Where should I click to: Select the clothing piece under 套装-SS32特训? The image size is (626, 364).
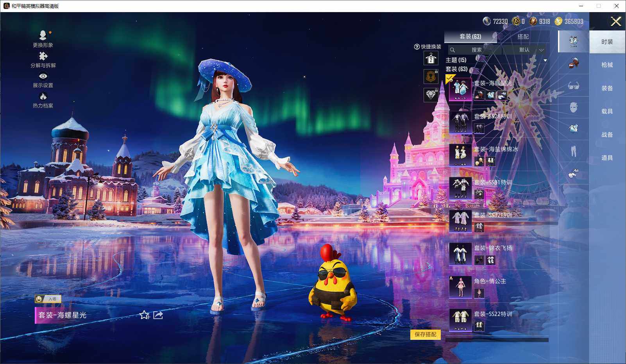click(479, 227)
